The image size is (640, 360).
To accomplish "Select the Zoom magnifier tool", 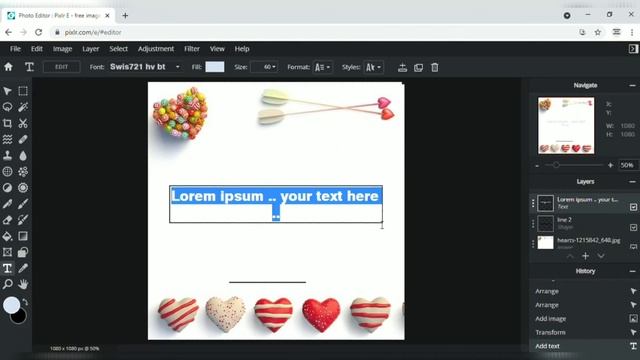I will tap(7, 284).
